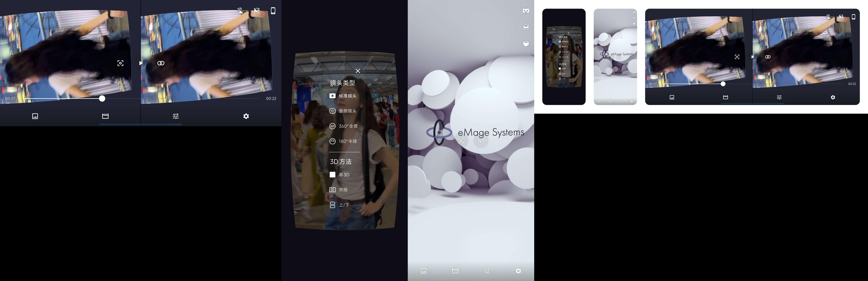This screenshot has width=868, height=281.
Task: Click 3D cube icon on large eMage screen
Action: [x=526, y=44]
